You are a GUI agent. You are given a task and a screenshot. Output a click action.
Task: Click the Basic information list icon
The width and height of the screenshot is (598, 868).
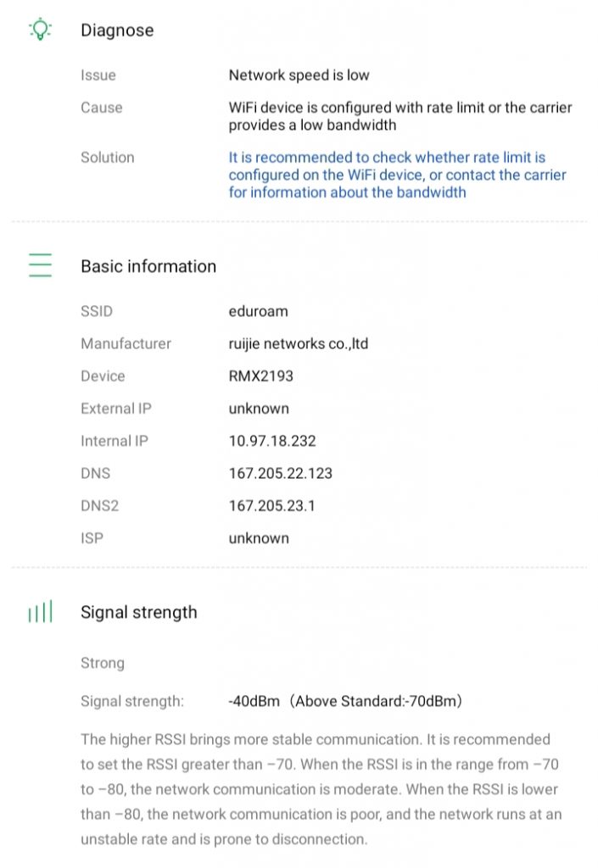[40, 265]
